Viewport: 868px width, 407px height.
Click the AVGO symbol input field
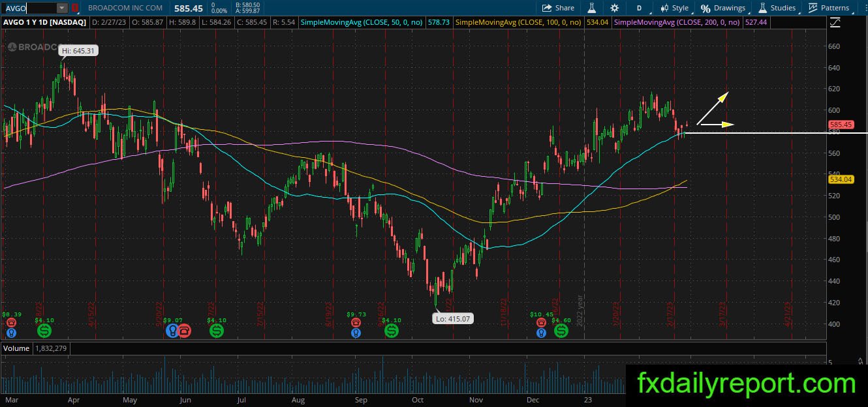(30, 8)
